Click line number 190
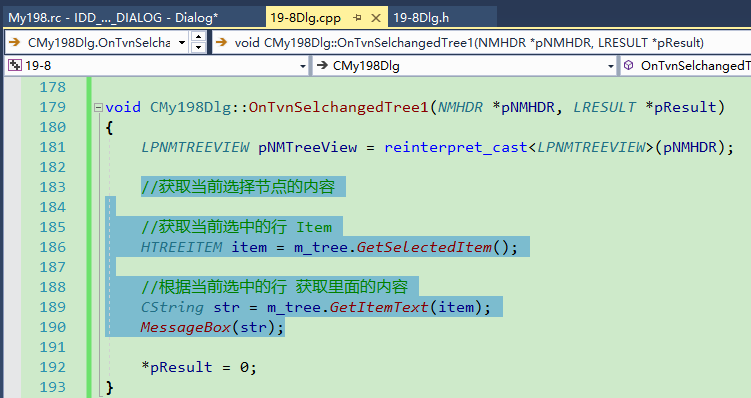The height and width of the screenshot is (398, 751). 53,327
